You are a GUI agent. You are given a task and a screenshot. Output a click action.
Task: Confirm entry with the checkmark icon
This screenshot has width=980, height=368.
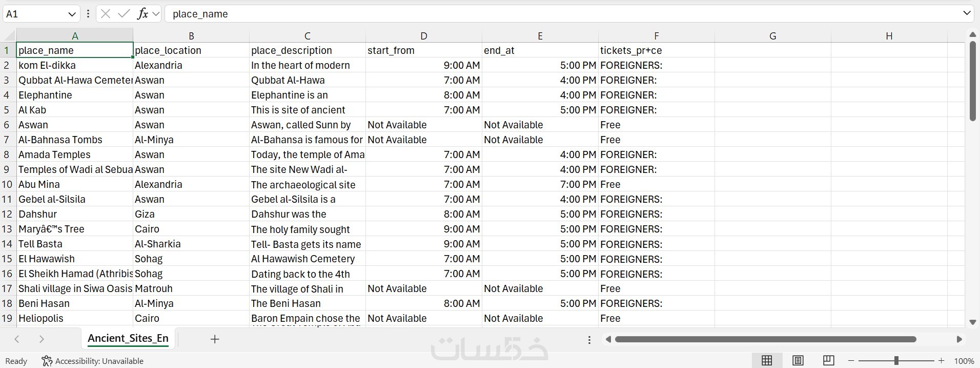(x=124, y=14)
